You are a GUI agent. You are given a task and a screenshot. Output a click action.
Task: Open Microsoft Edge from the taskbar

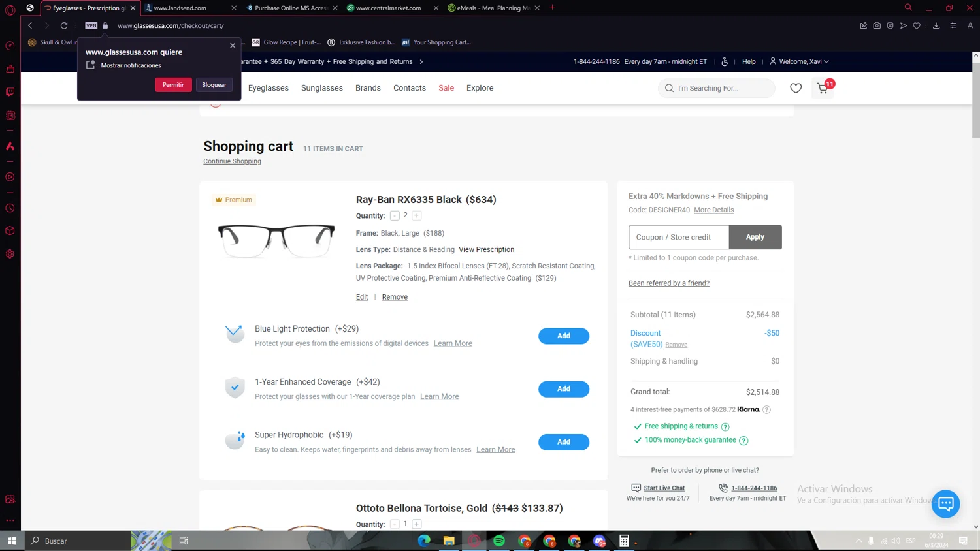424,541
